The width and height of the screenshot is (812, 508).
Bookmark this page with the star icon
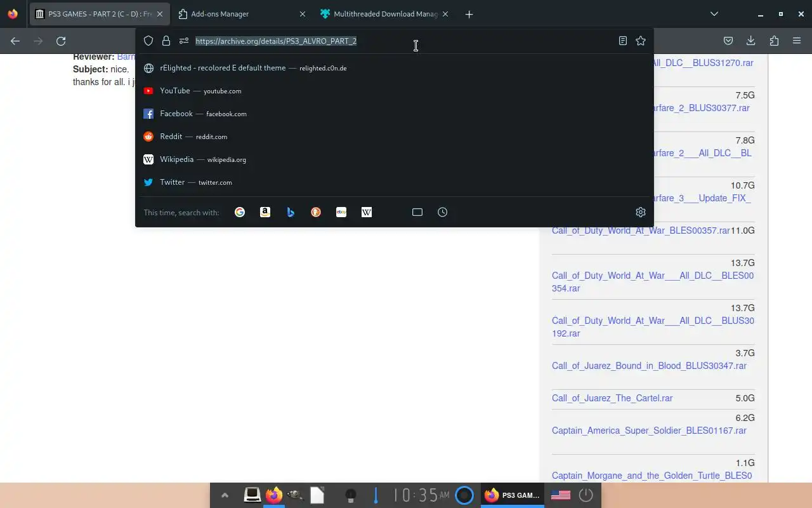click(641, 41)
